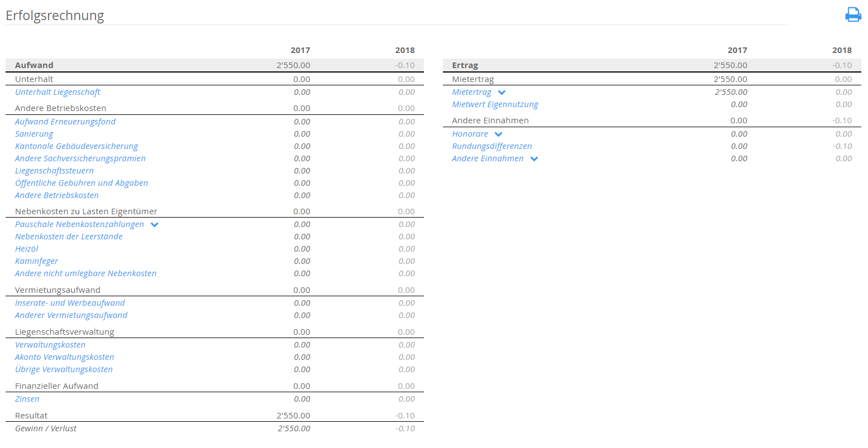
Task: Open the Heizöl account link
Action: point(27,249)
